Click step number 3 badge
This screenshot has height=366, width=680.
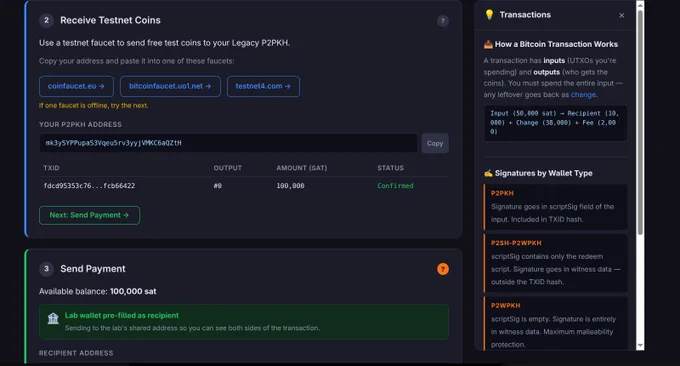pos(46,269)
